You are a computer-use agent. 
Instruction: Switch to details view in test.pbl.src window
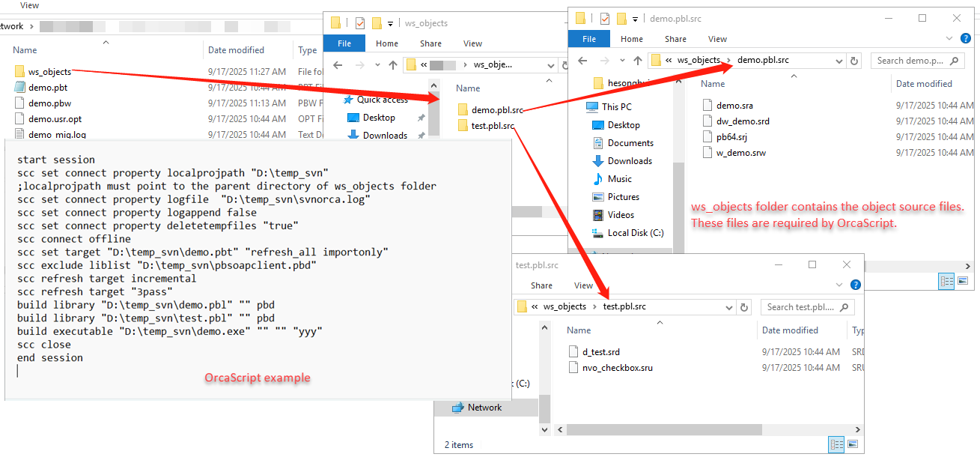click(836, 445)
